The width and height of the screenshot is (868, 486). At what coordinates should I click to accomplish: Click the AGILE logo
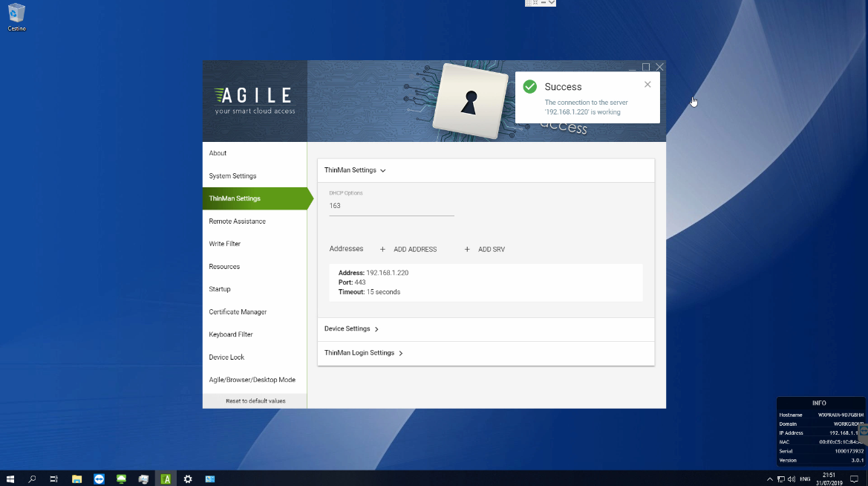pos(255,100)
